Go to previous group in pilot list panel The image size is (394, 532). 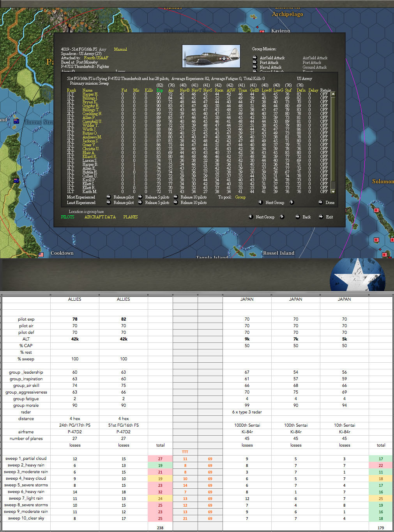260,202
